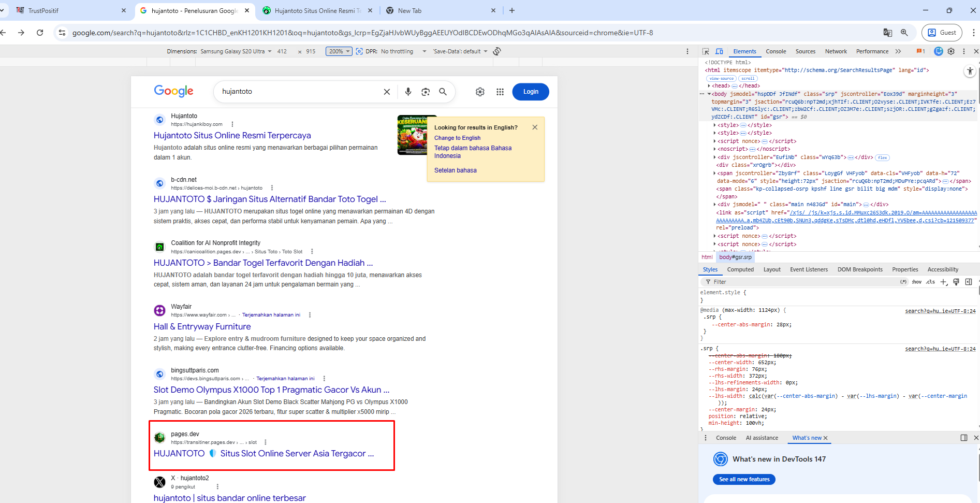Screen dimensions: 980x503
Task: Switch to the Computed styles tab
Action: pyautogui.click(x=740, y=269)
